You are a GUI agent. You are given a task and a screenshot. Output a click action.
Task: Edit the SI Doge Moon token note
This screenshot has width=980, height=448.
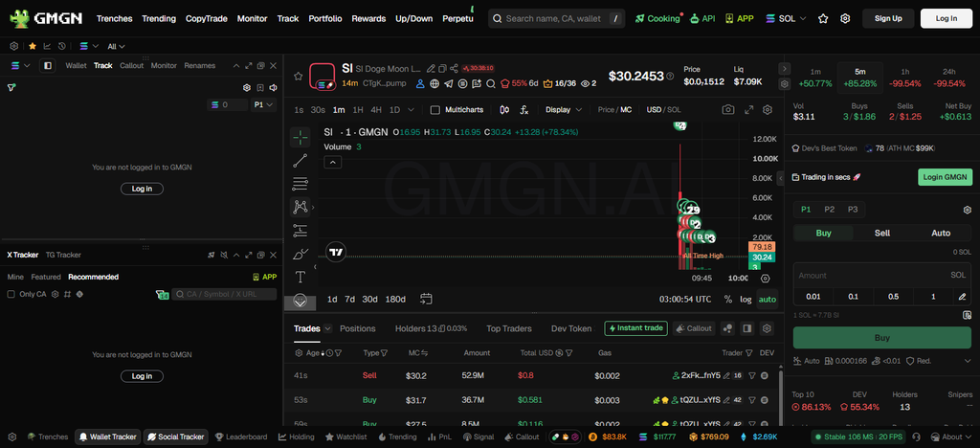pos(431,68)
